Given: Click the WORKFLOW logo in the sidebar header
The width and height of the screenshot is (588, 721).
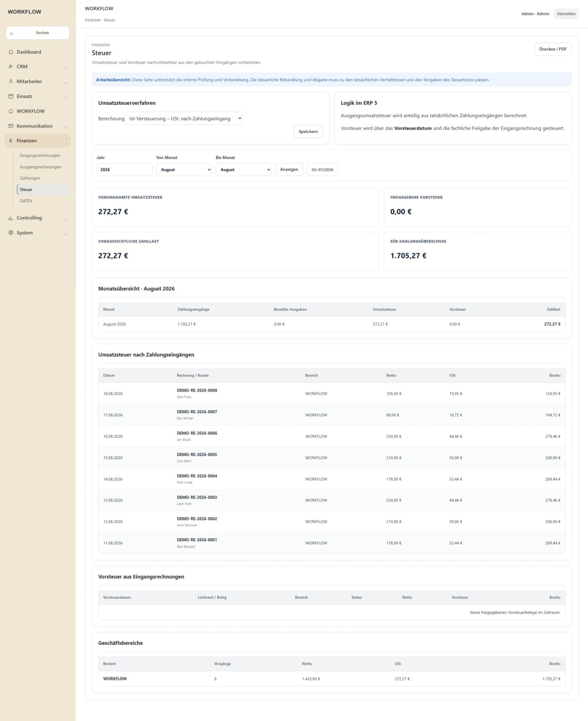Looking at the screenshot, I should click(24, 12).
